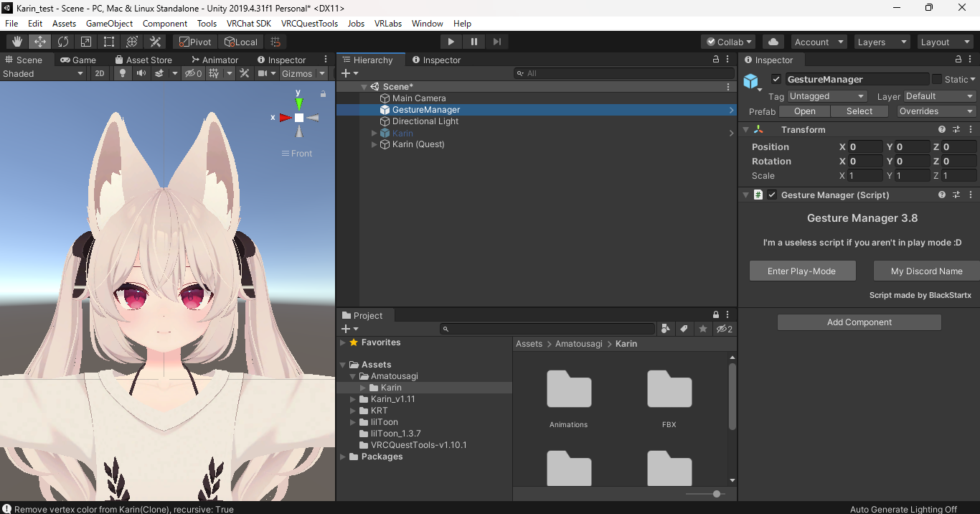Open the Account dropdown
This screenshot has height=514, width=980.
tap(819, 42)
